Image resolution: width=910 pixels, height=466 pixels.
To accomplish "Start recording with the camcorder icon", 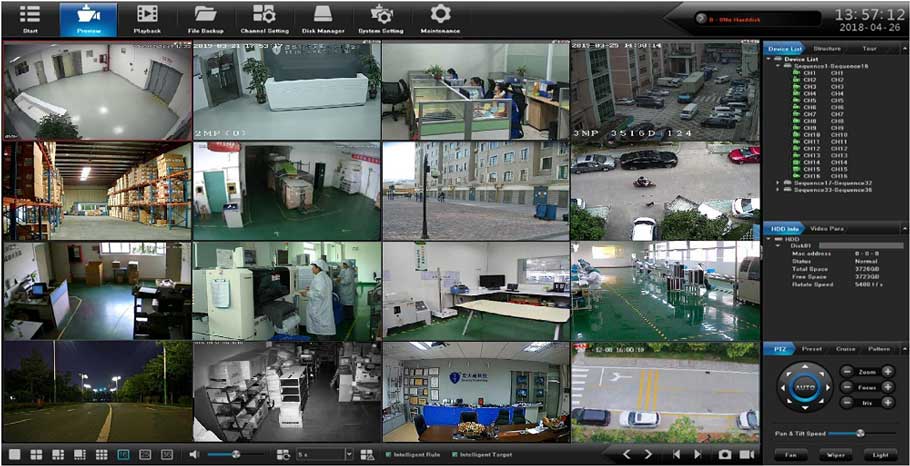I will (x=746, y=455).
